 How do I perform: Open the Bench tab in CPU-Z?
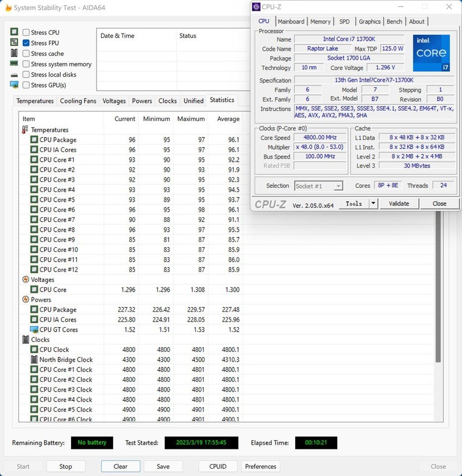click(x=394, y=21)
